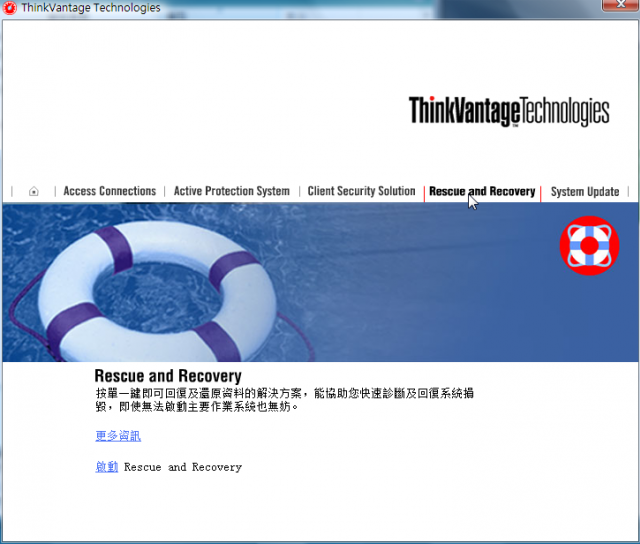640x544 pixels.
Task: Click the Rescue and Recovery heading text
Action: coord(168,376)
